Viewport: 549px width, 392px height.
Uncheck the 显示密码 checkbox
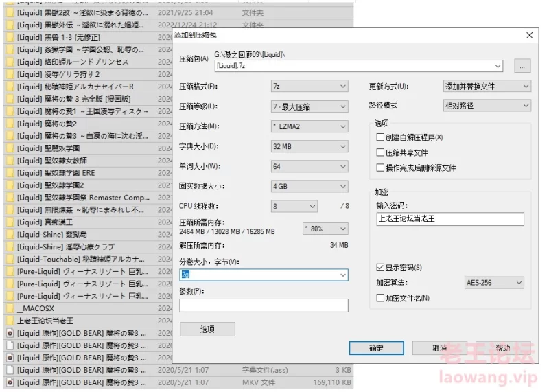click(381, 267)
